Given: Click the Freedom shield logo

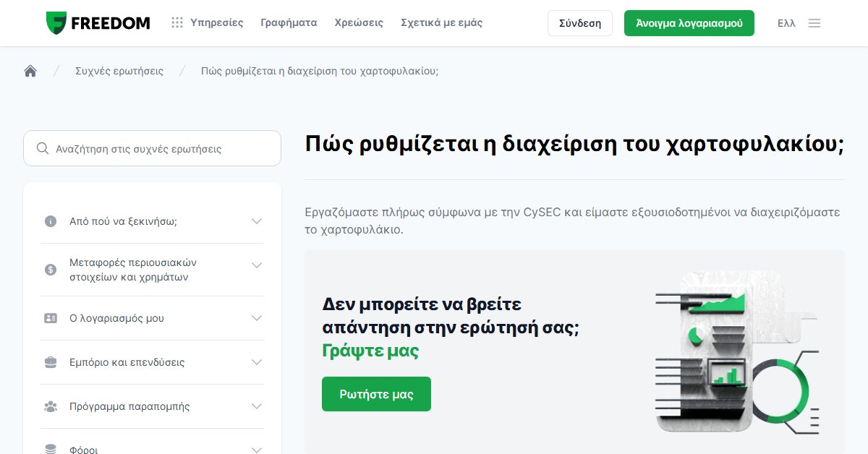Looking at the screenshot, I should [x=56, y=23].
